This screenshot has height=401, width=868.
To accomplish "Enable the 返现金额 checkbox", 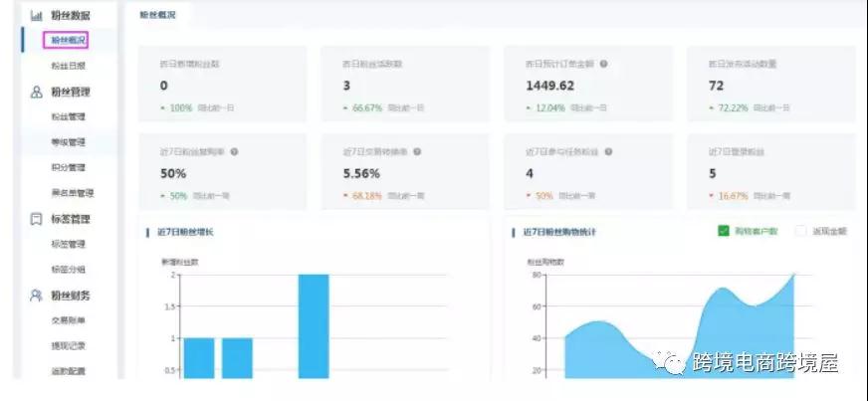I will [x=801, y=231].
